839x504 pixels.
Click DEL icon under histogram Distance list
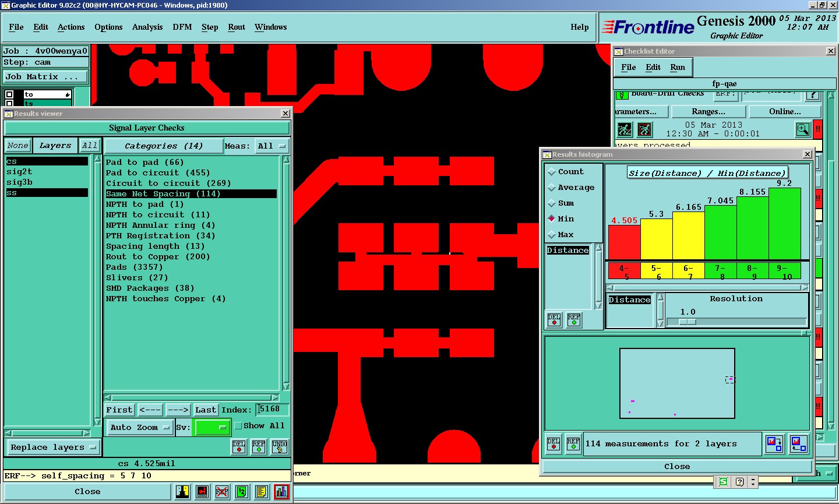click(554, 320)
